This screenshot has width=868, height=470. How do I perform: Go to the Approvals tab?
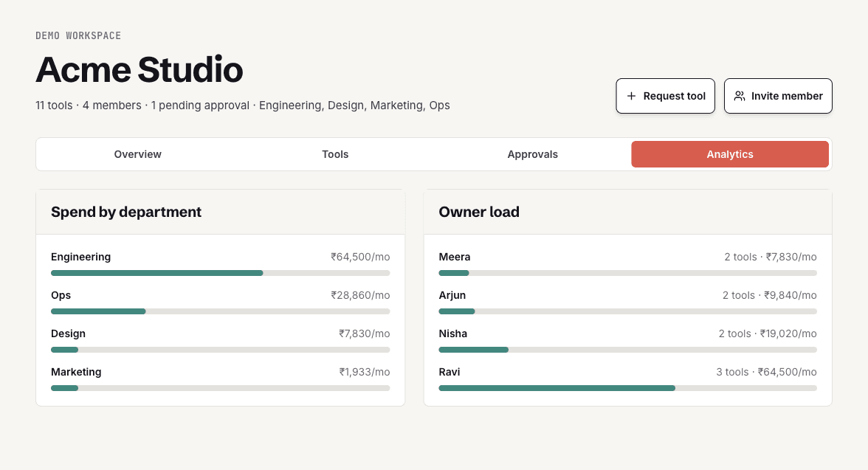(533, 154)
